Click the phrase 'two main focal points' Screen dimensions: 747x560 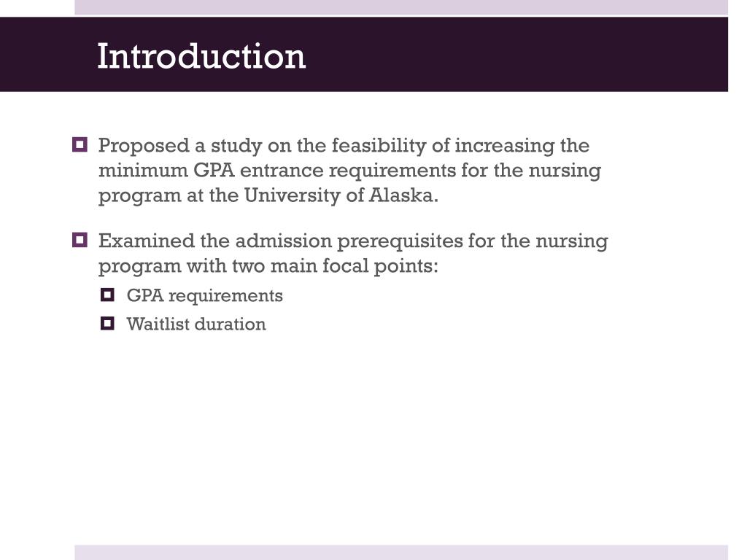(332, 265)
